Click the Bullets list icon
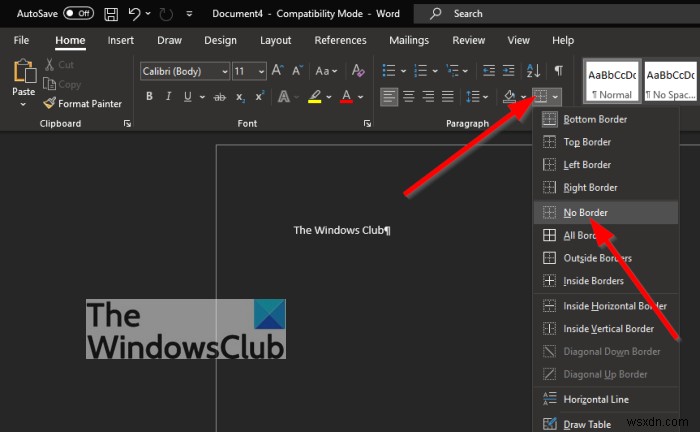 point(389,71)
